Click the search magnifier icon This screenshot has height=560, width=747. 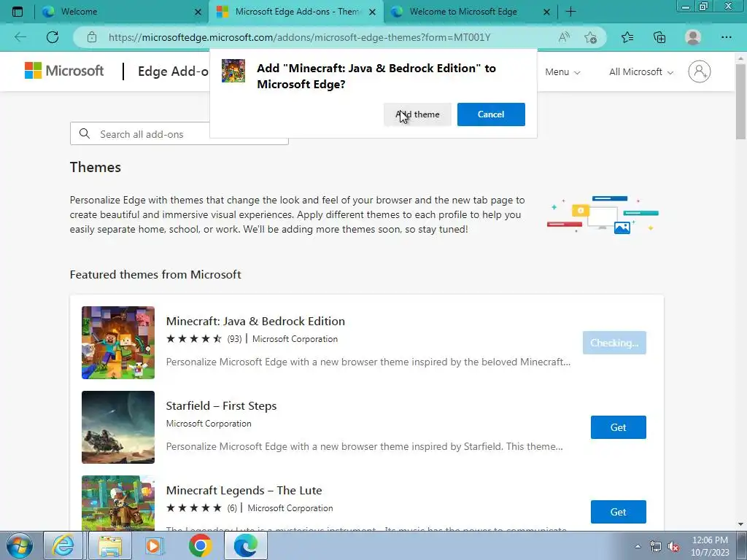tap(85, 134)
